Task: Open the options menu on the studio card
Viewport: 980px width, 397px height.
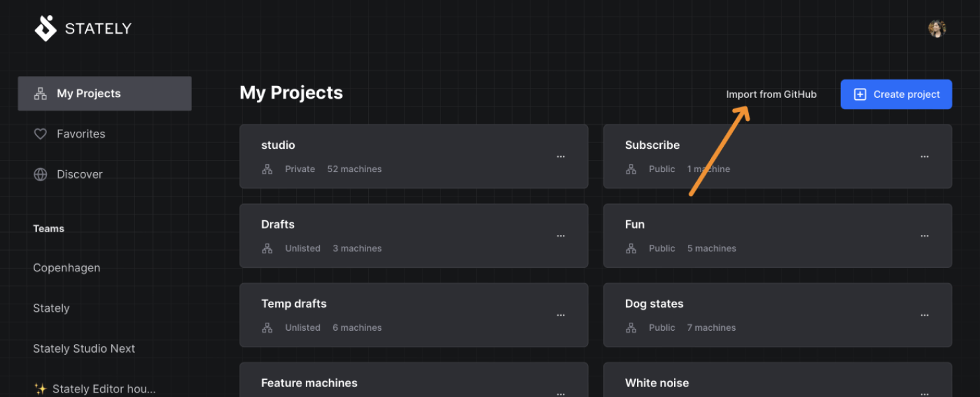Action: [561, 156]
